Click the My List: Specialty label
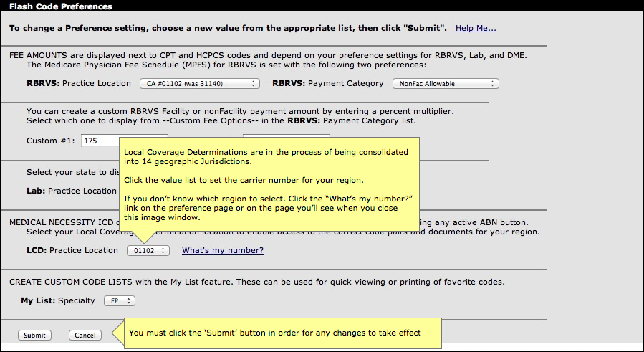This screenshot has width=644, height=352. click(58, 300)
